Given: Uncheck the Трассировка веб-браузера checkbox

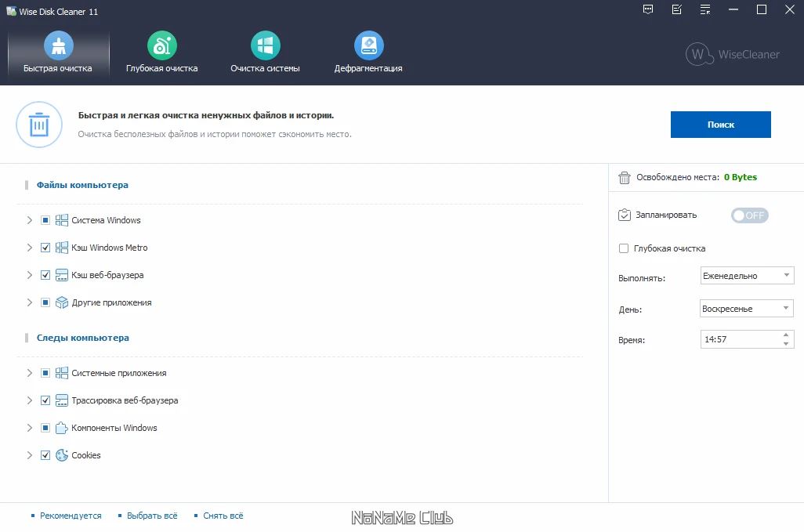Looking at the screenshot, I should pyautogui.click(x=45, y=400).
